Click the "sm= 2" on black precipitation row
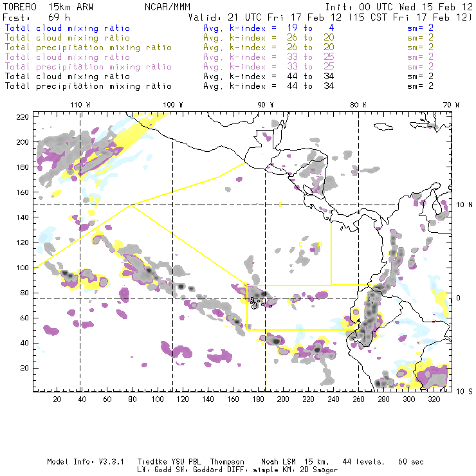Image resolution: width=476 pixels, height=476 pixels. [x=421, y=86]
